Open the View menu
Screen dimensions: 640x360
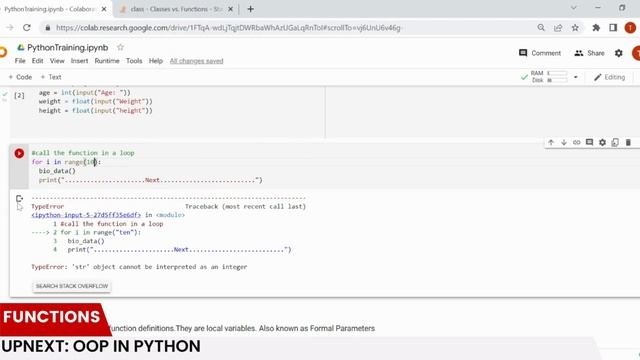(x=57, y=61)
